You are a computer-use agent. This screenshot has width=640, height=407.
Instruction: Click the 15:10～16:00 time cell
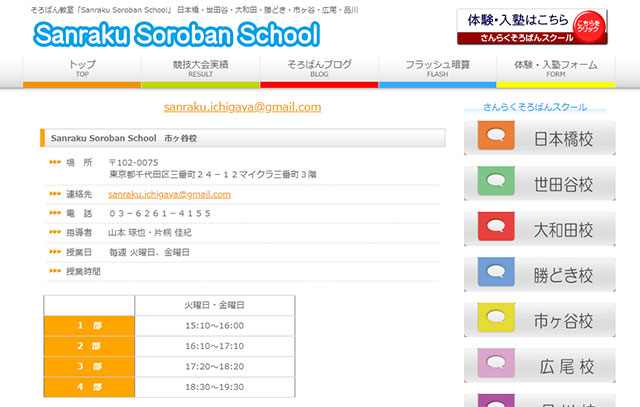pyautogui.click(x=215, y=326)
